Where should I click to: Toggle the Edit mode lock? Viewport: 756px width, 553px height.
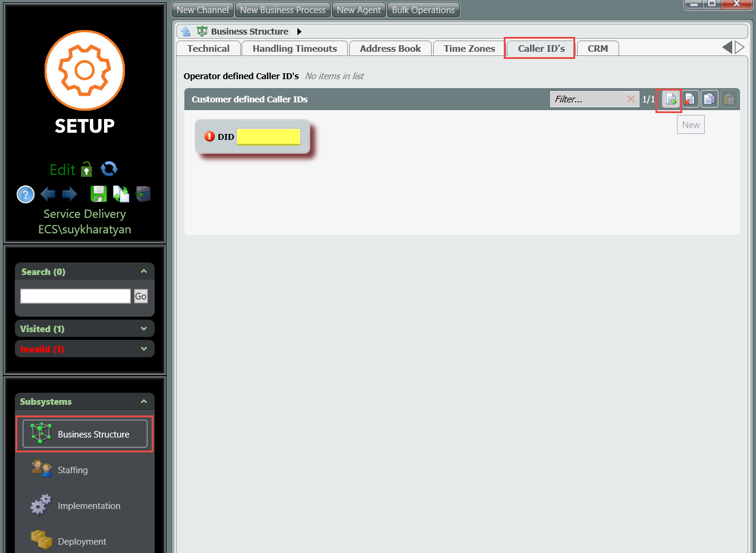point(87,170)
